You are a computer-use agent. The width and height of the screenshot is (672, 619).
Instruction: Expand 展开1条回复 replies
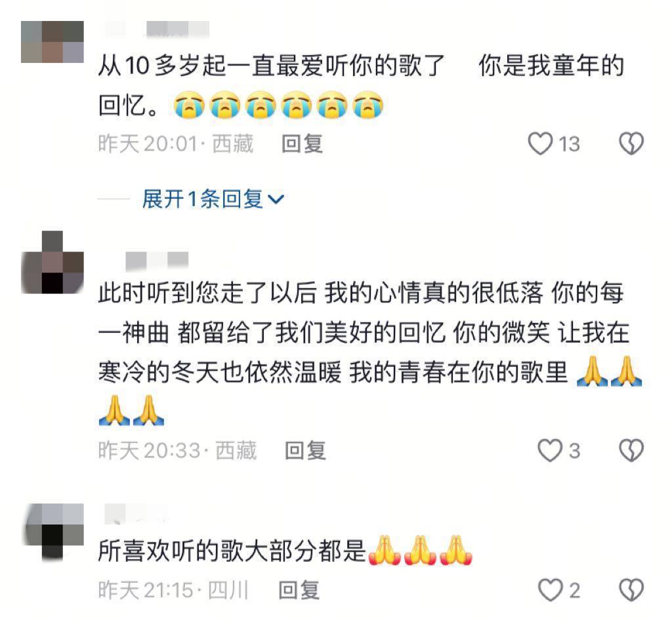click(213, 199)
